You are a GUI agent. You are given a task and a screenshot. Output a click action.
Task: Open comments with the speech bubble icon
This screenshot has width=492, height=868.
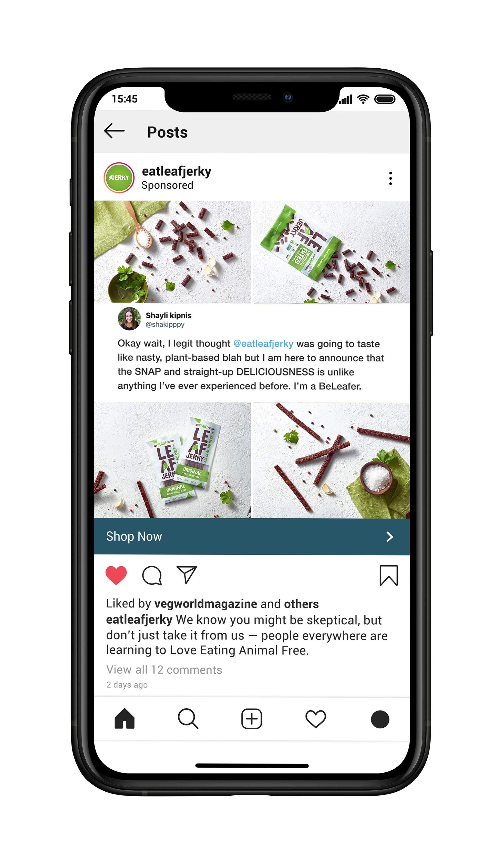click(x=152, y=575)
